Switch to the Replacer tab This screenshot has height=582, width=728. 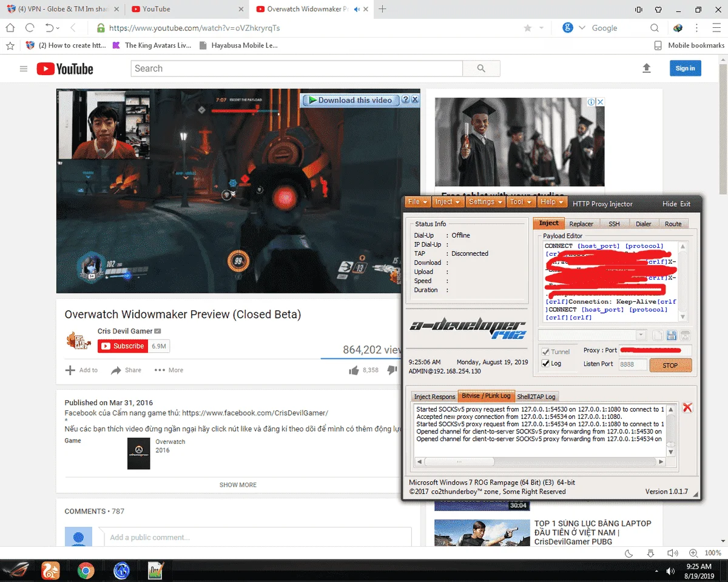tap(581, 224)
